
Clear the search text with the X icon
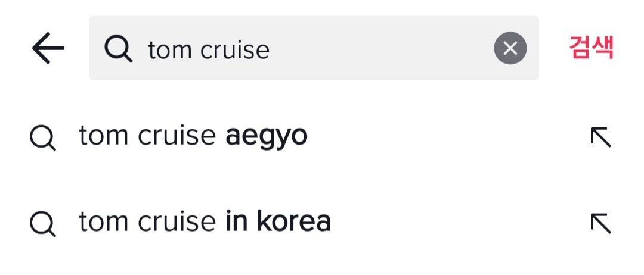click(510, 48)
